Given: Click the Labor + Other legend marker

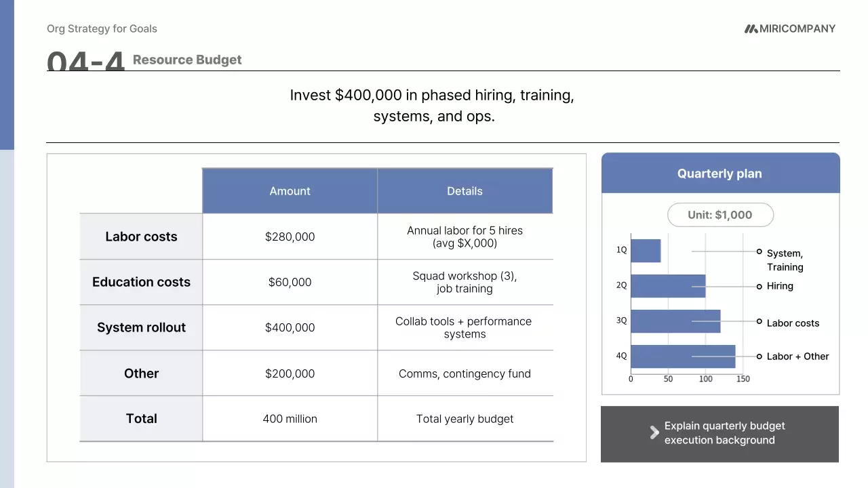Looking at the screenshot, I should (x=759, y=357).
